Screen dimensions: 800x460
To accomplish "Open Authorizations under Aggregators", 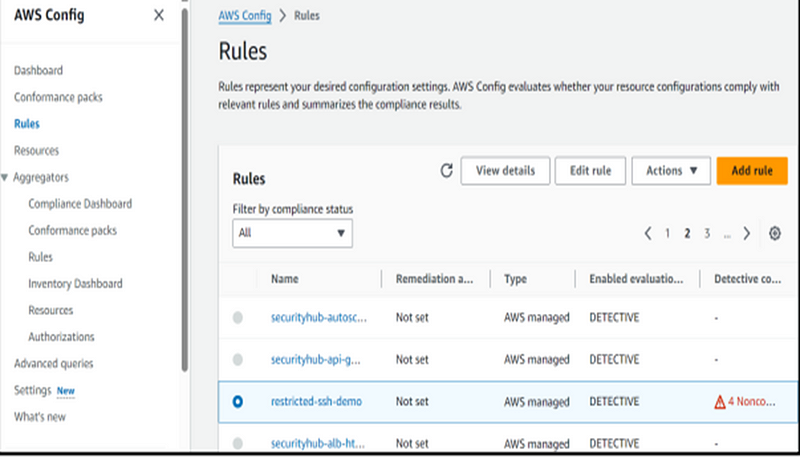I will pyautogui.click(x=61, y=337).
